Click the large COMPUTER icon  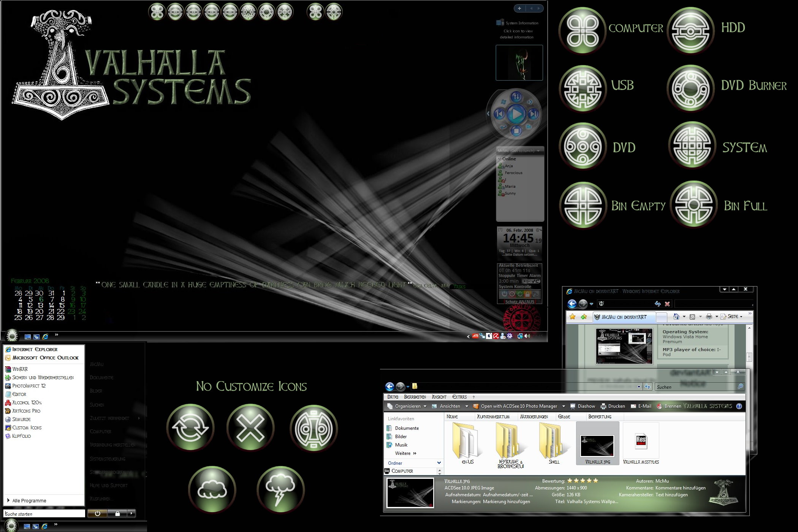582,30
